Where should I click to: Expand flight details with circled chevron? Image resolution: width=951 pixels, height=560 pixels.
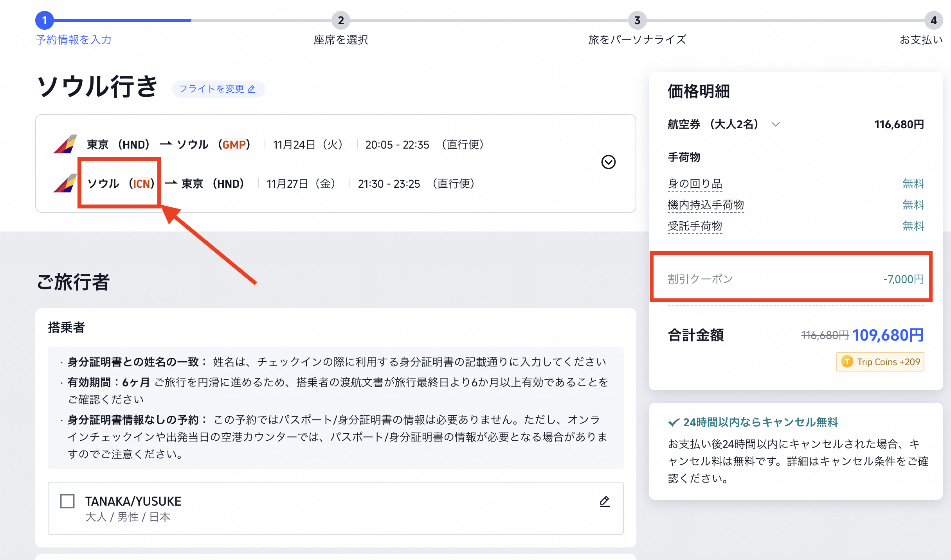point(608,162)
